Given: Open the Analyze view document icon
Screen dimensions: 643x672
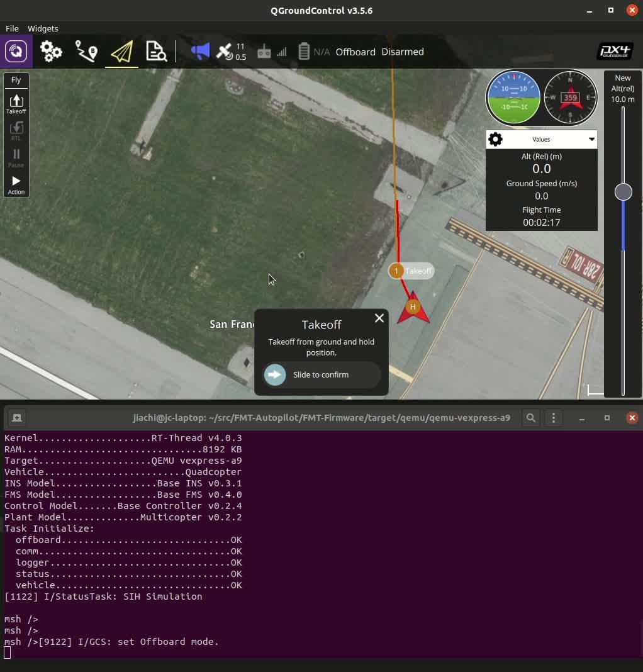Looking at the screenshot, I should 156,52.
